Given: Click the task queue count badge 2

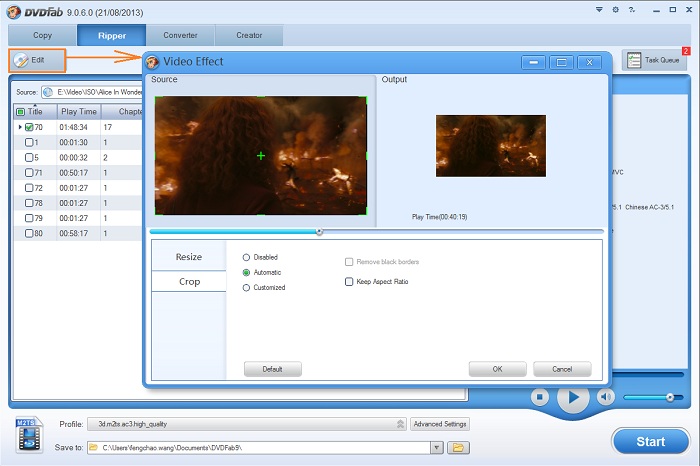Looking at the screenshot, I should coord(686,51).
